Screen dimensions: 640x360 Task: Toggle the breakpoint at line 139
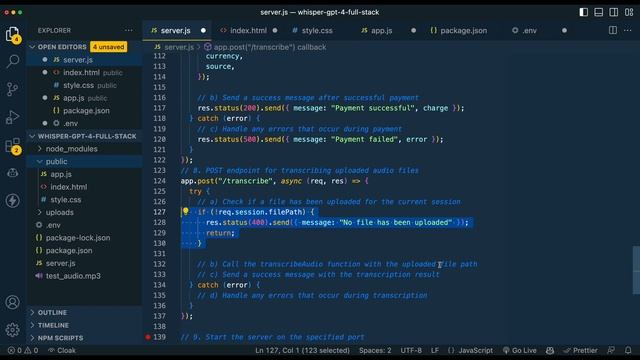[x=148, y=337]
